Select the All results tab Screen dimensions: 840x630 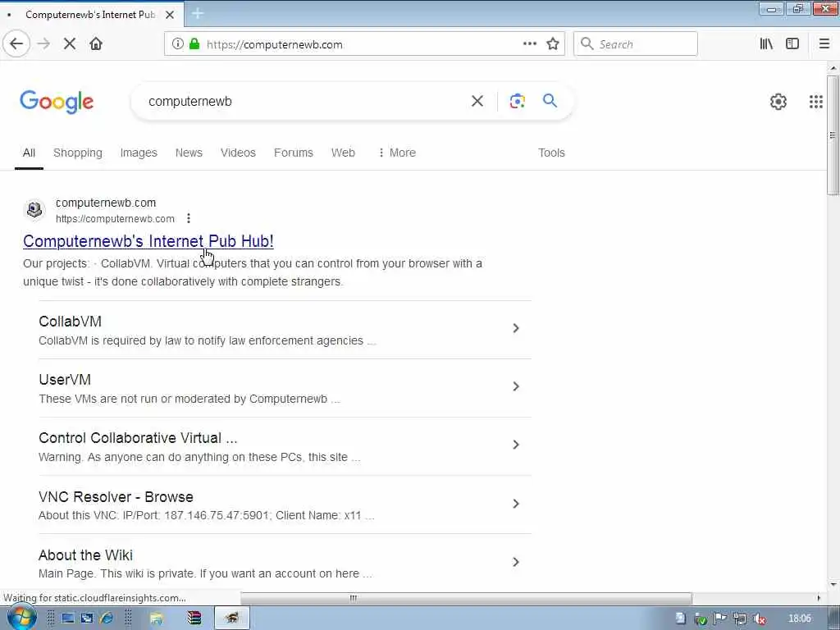pyautogui.click(x=29, y=153)
